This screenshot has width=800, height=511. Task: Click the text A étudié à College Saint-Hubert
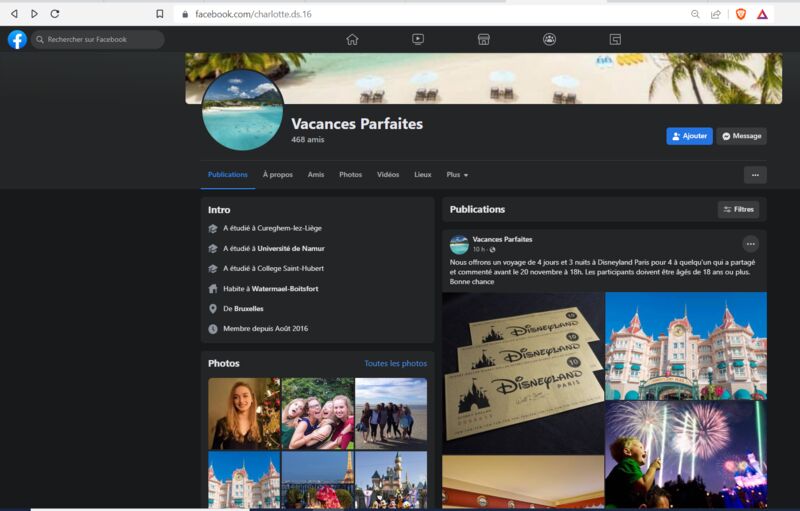tap(273, 268)
